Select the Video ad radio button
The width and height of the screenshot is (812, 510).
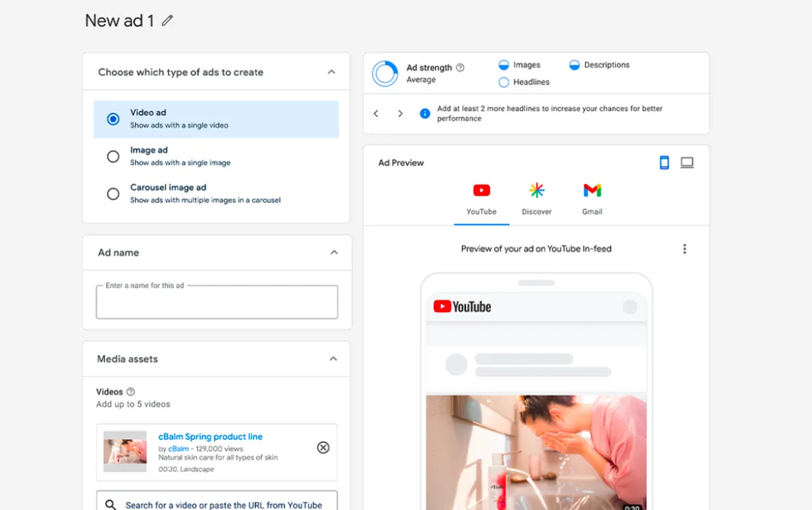[113, 119]
